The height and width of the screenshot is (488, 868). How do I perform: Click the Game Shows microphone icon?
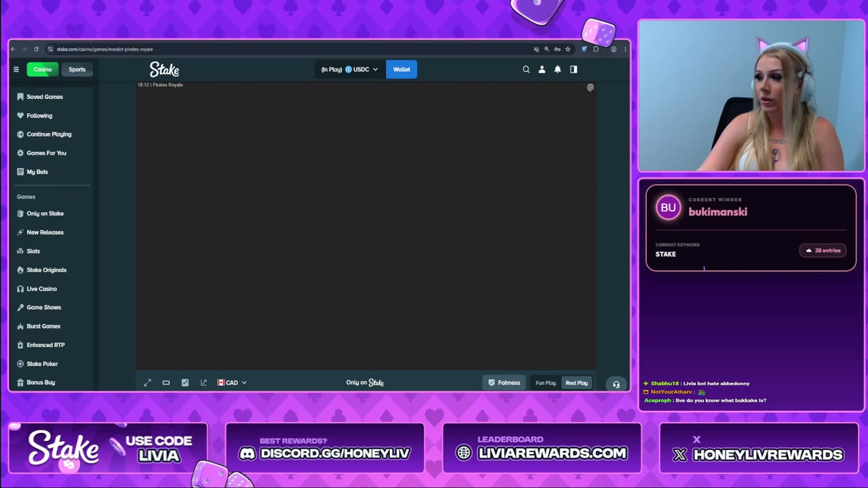point(20,308)
